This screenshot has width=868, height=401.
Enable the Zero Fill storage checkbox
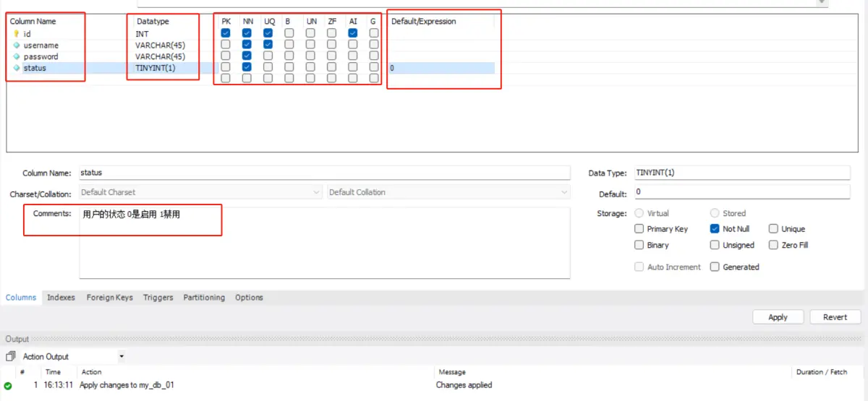[773, 245]
